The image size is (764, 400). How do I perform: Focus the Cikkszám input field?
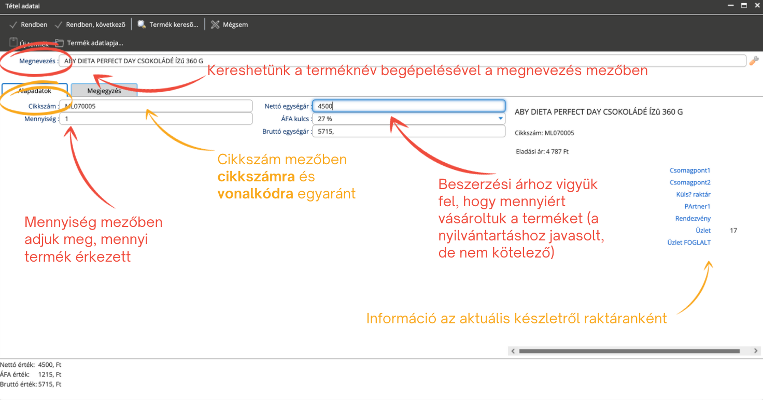157,104
